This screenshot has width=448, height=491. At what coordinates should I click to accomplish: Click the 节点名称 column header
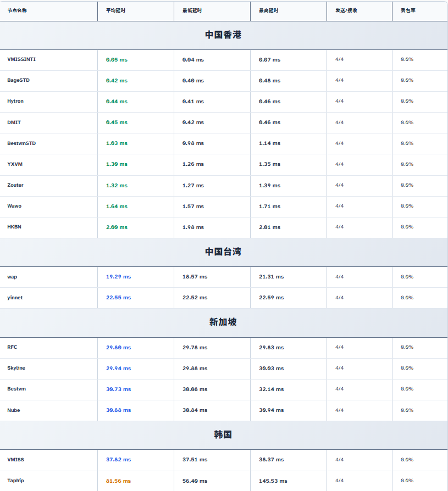click(x=17, y=10)
